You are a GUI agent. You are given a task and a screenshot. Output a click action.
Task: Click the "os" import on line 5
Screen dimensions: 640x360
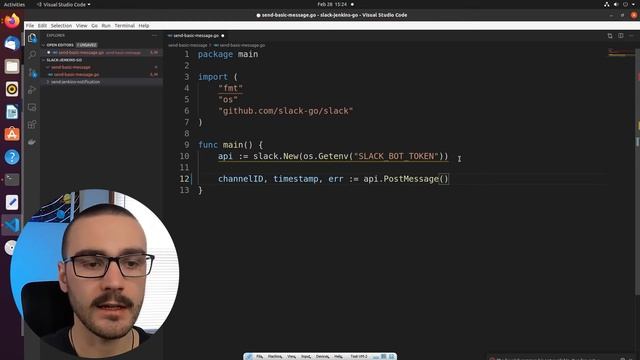[x=228, y=100]
